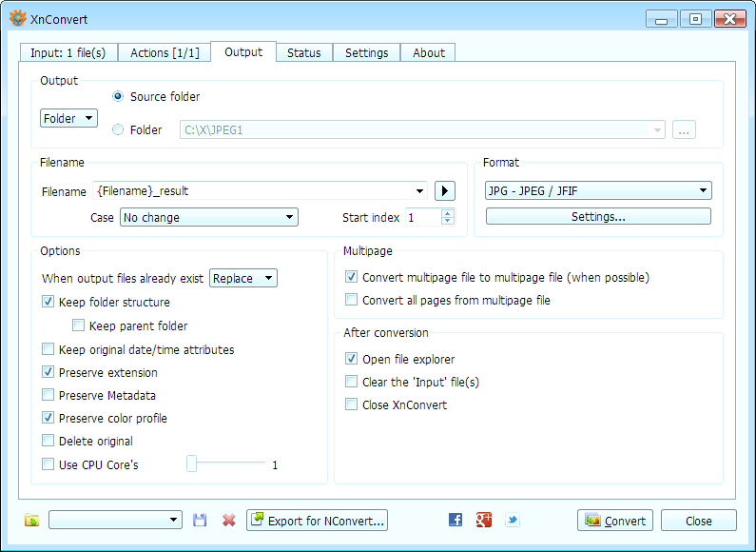
Task: Switch to the Status tab
Action: pos(303,52)
